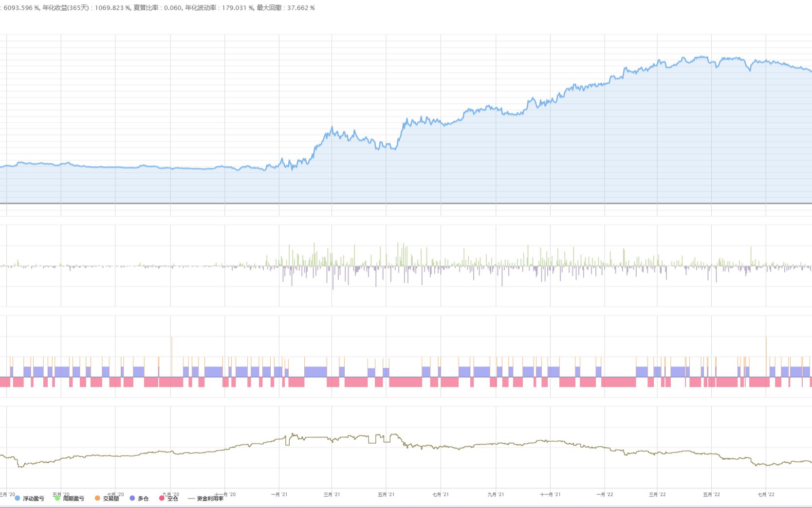Screen dimensions: 812x508
Task: Click the 七月 '21 axis label
Action: (x=441, y=494)
